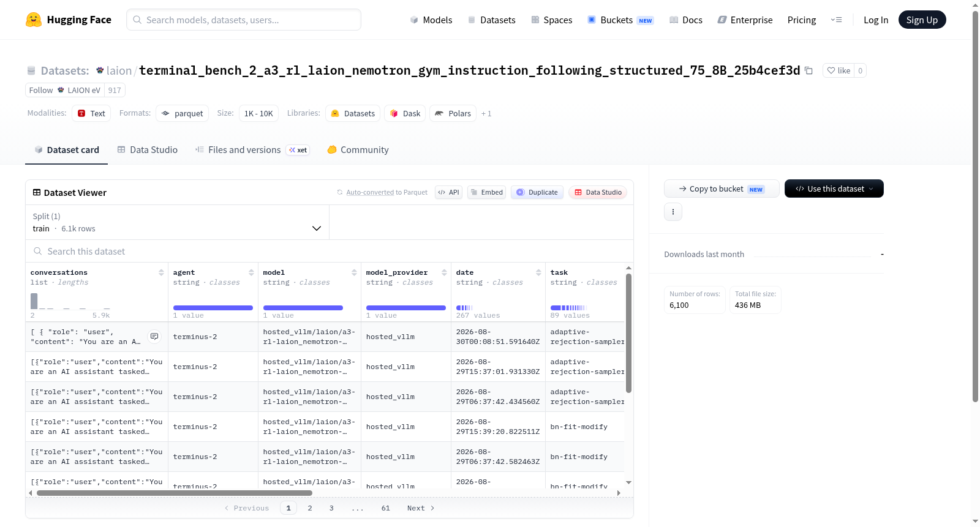This screenshot has height=527, width=980.
Task: Click the Polars library tag
Action: point(453,113)
